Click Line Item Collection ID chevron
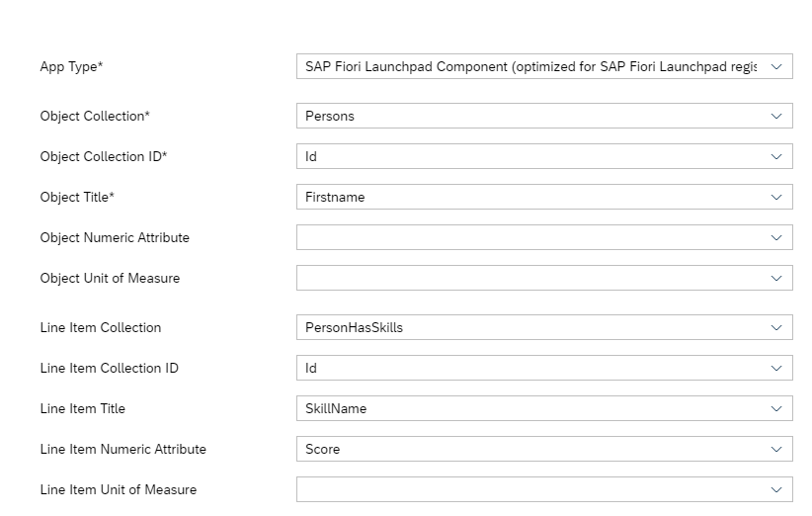Viewport: 812px width, 516px height. coord(776,368)
